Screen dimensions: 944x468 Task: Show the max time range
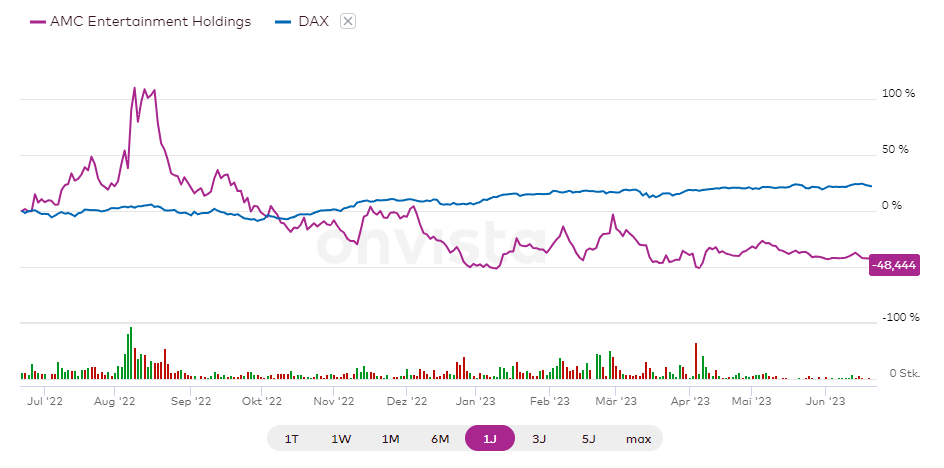[x=638, y=439]
